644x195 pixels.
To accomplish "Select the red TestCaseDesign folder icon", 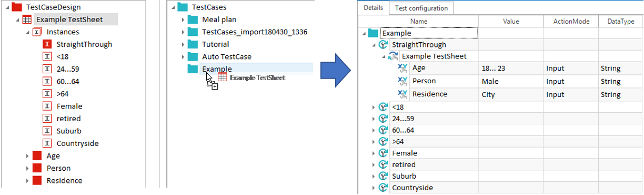I will pyautogui.click(x=17, y=7).
